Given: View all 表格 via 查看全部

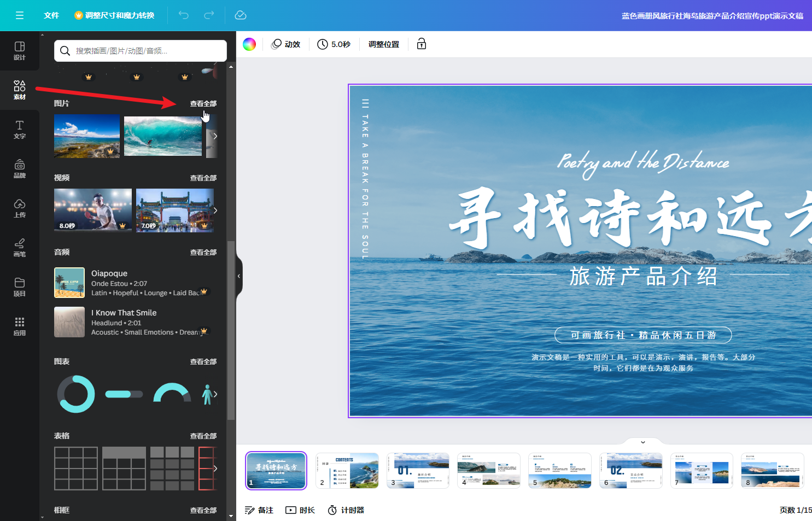Looking at the screenshot, I should coord(203,436).
